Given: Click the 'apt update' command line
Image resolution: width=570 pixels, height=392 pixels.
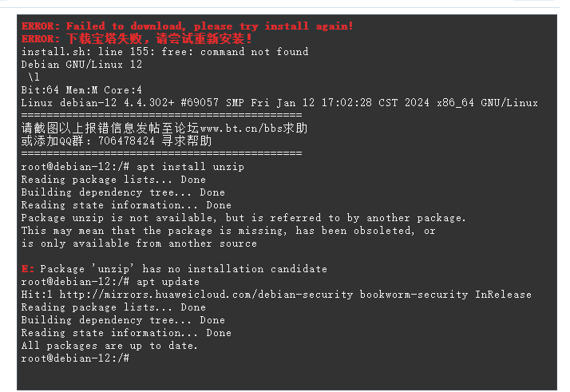Looking at the screenshot, I should [x=110, y=282].
